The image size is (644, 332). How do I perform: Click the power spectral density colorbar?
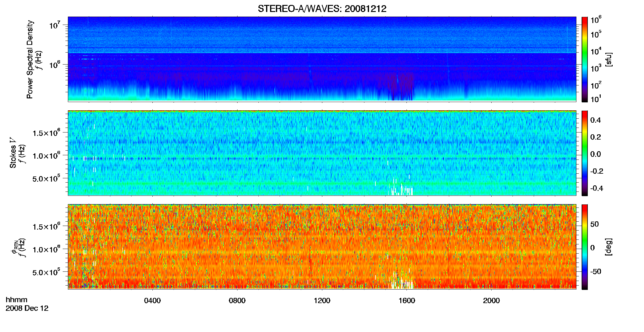coord(585,59)
